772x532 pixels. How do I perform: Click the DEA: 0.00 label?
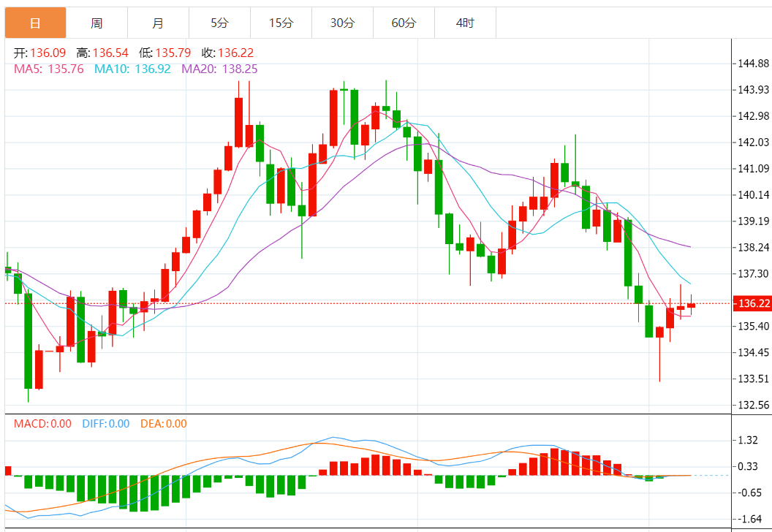(x=164, y=424)
